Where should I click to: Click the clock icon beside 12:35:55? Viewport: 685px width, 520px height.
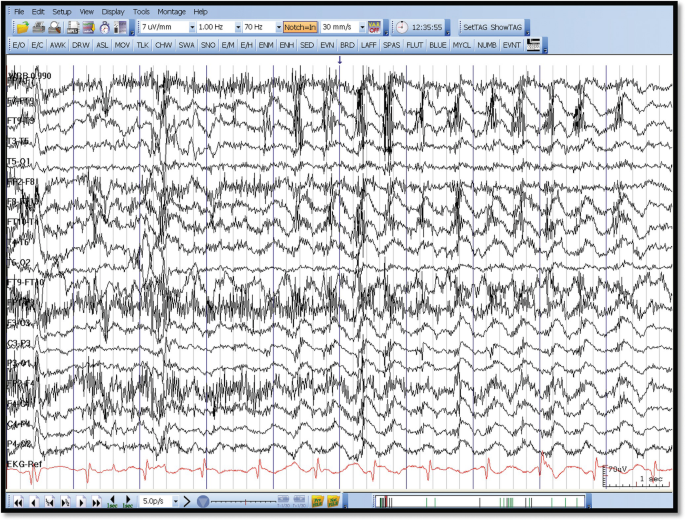[401, 27]
